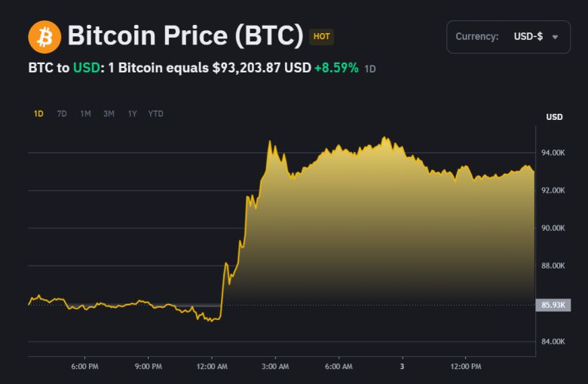The image size is (588, 384).
Task: Click the 85.93K price label marker
Action: [553, 305]
